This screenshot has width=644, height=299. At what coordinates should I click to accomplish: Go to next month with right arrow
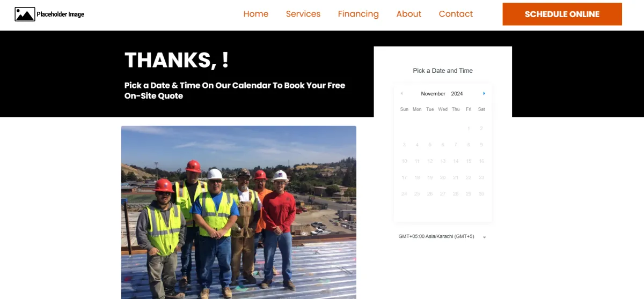[484, 93]
